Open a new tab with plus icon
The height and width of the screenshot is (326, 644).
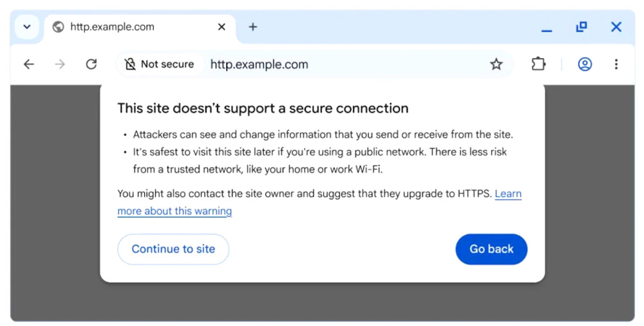pos(253,27)
